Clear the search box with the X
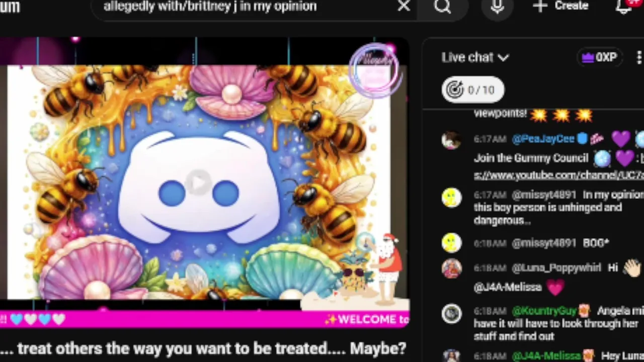 (x=404, y=6)
